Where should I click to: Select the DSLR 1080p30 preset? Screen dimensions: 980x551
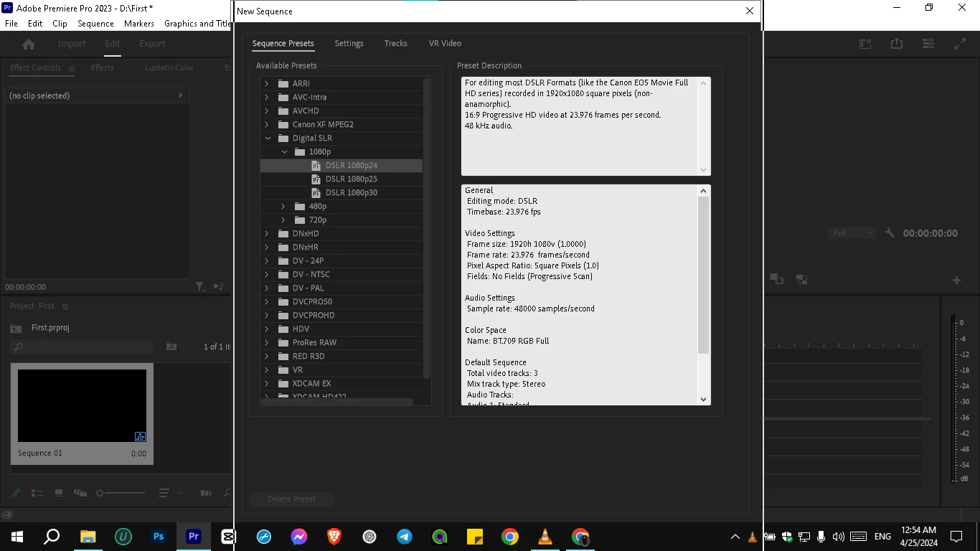351,192
